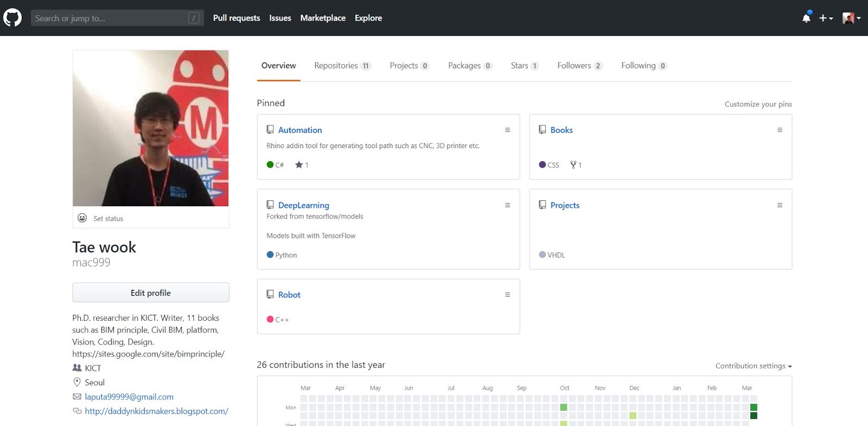Click the Edit profile button
This screenshot has height=426, width=868.
151,293
